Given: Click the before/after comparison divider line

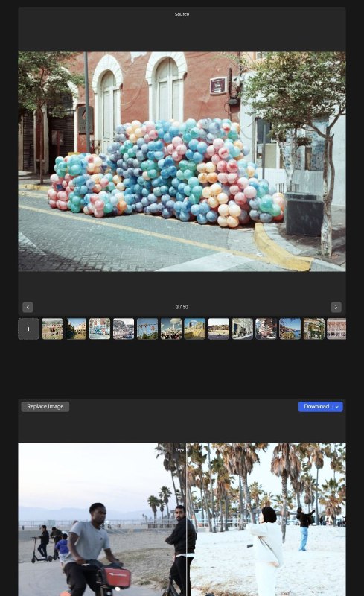Looking at the screenshot, I should (x=186, y=519).
